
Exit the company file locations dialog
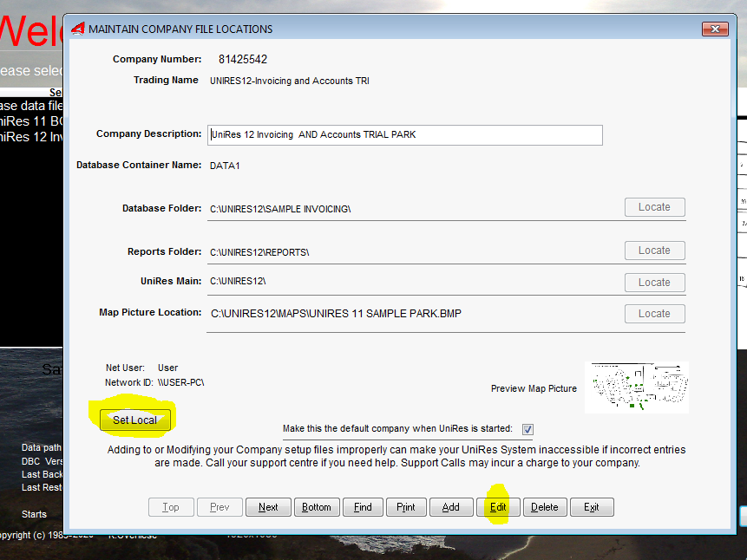[592, 507]
